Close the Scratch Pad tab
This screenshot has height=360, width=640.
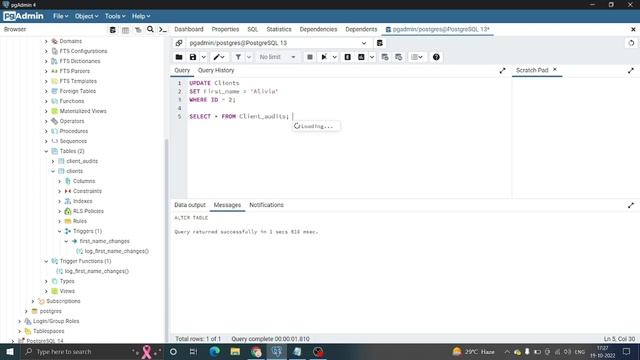[555, 70]
